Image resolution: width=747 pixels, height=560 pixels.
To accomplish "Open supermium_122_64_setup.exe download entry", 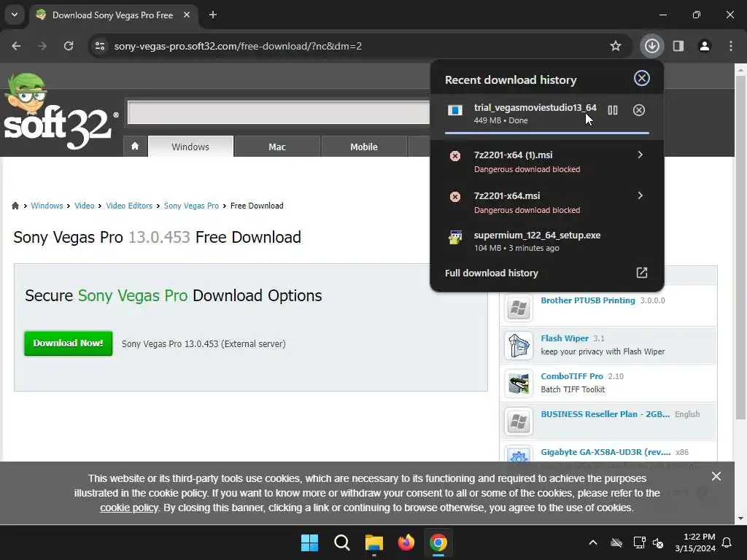I will point(547,241).
